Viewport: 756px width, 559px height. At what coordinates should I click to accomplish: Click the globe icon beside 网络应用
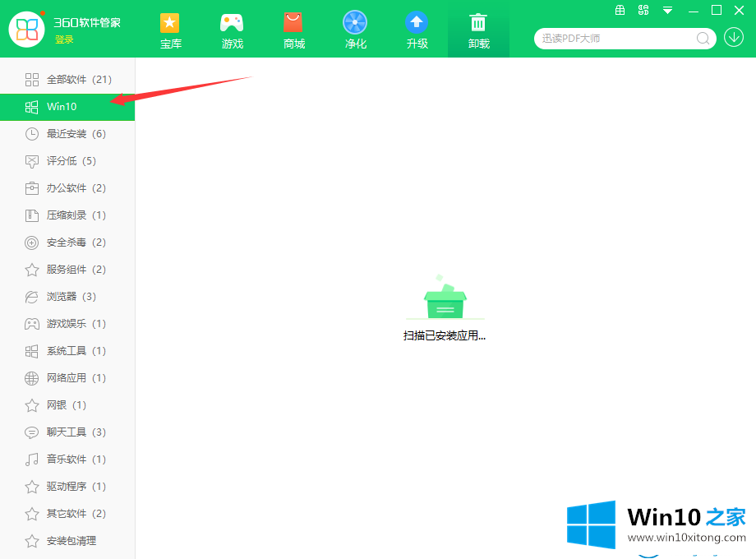point(32,378)
